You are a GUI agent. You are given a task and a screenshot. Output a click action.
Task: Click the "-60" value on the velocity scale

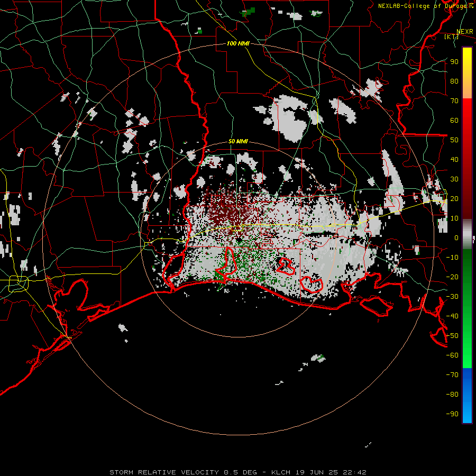click(452, 355)
